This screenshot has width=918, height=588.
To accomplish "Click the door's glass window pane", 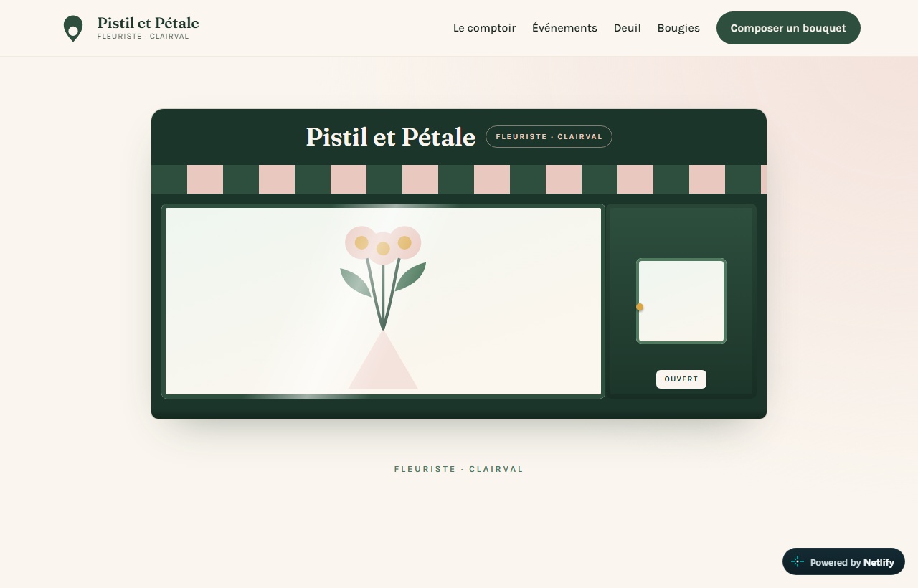I will tap(681, 301).
